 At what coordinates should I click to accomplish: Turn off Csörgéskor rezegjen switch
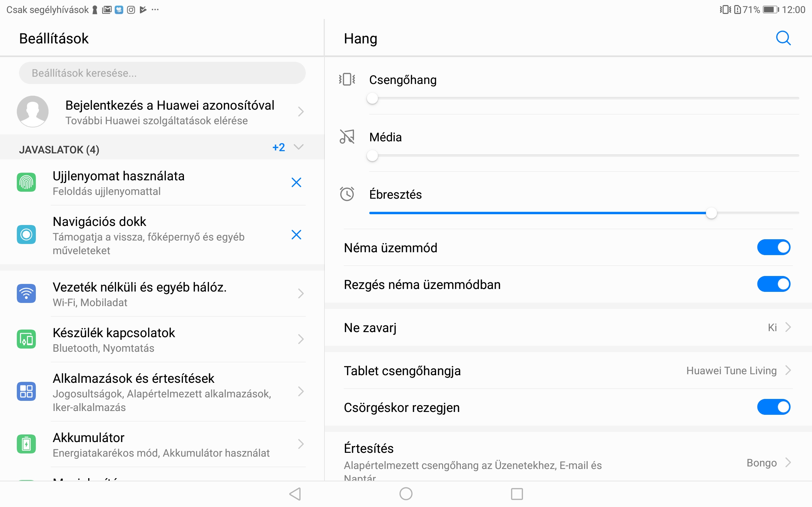773,407
